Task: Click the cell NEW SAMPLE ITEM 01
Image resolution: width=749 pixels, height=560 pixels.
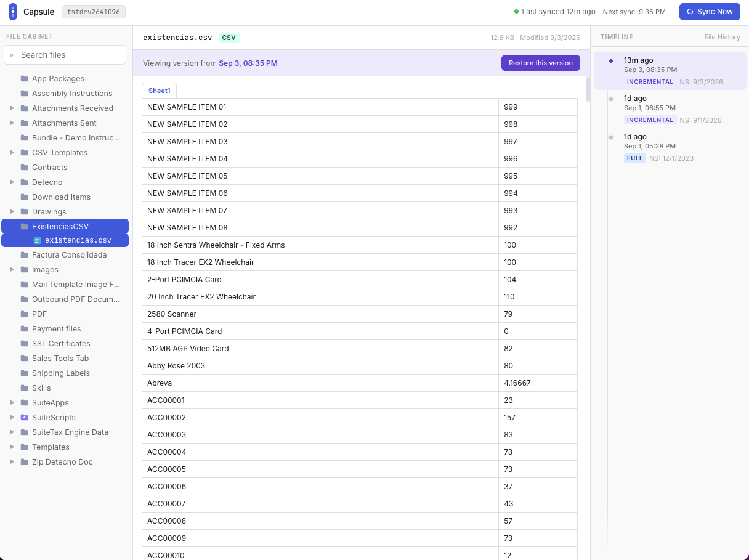Action: pos(320,107)
